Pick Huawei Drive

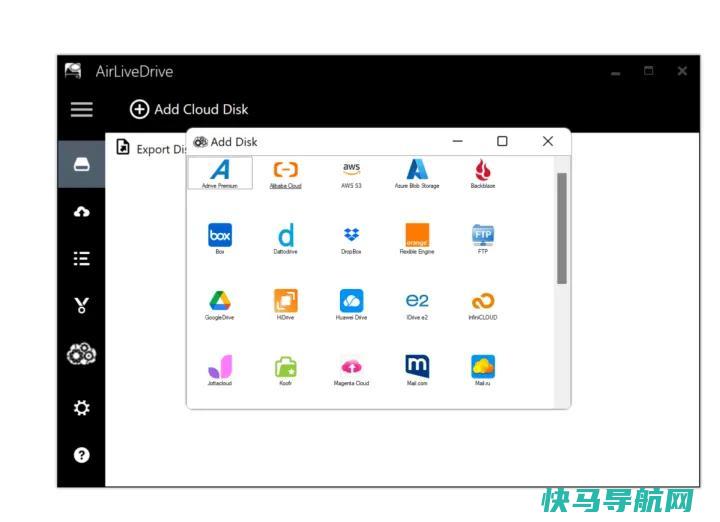pos(351,304)
